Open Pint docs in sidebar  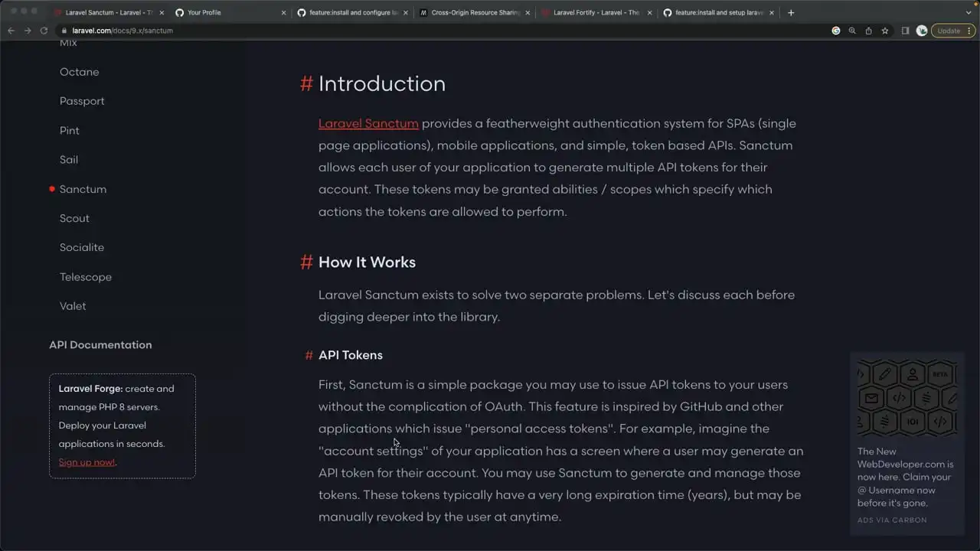[x=70, y=130]
